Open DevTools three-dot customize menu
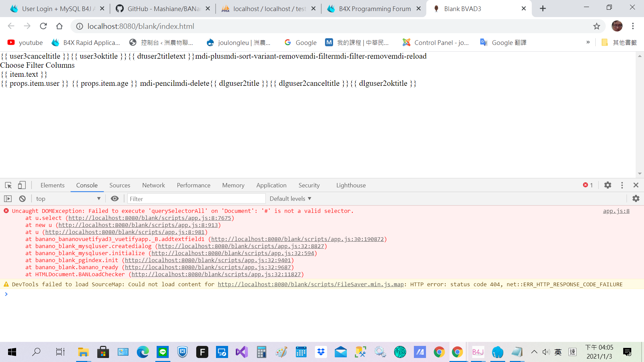644x362 pixels. [x=622, y=185]
